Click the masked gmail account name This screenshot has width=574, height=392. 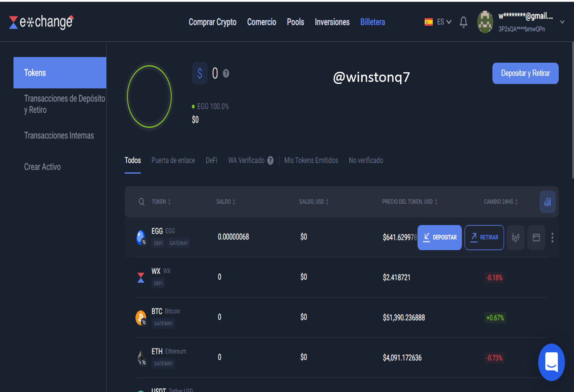pos(526,16)
